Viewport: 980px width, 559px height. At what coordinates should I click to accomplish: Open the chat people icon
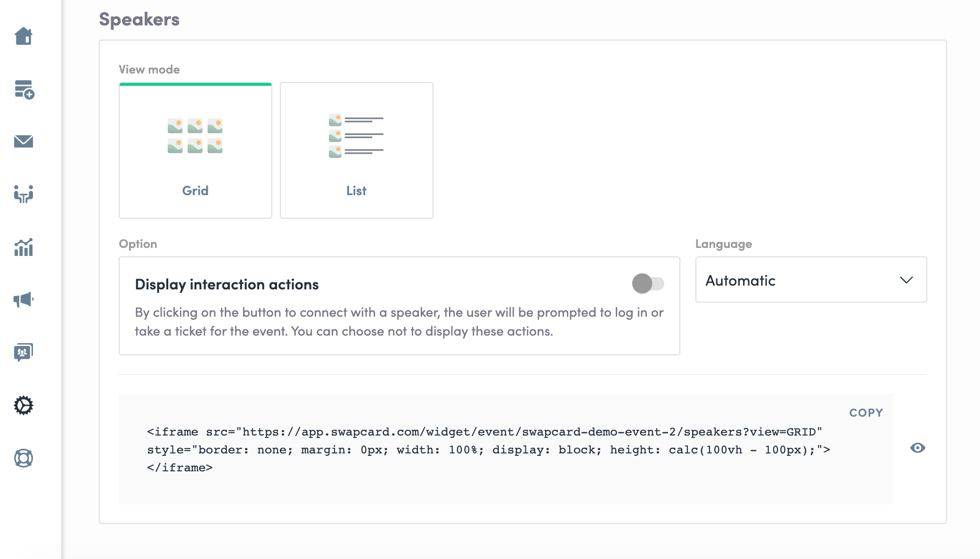point(24,353)
